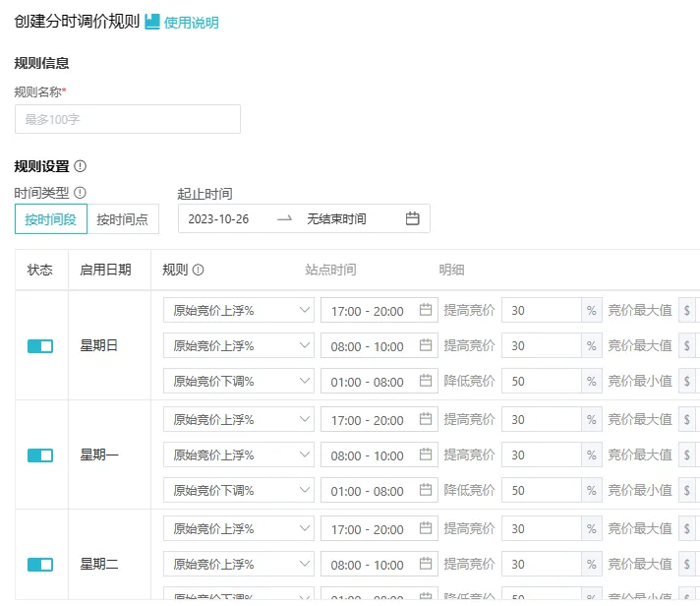
Task: Open 星期二 first rule dropdown 原始竞价上浮%
Action: point(239,528)
